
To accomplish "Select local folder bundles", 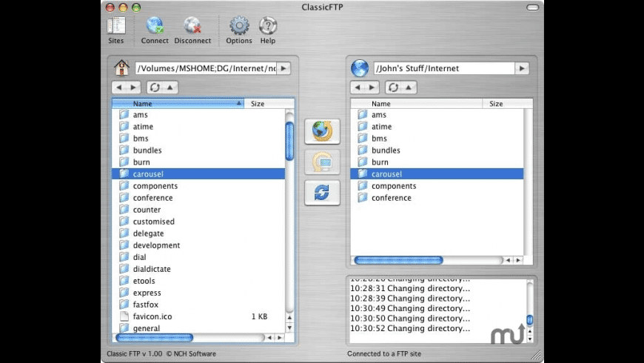I will (x=198, y=150).
